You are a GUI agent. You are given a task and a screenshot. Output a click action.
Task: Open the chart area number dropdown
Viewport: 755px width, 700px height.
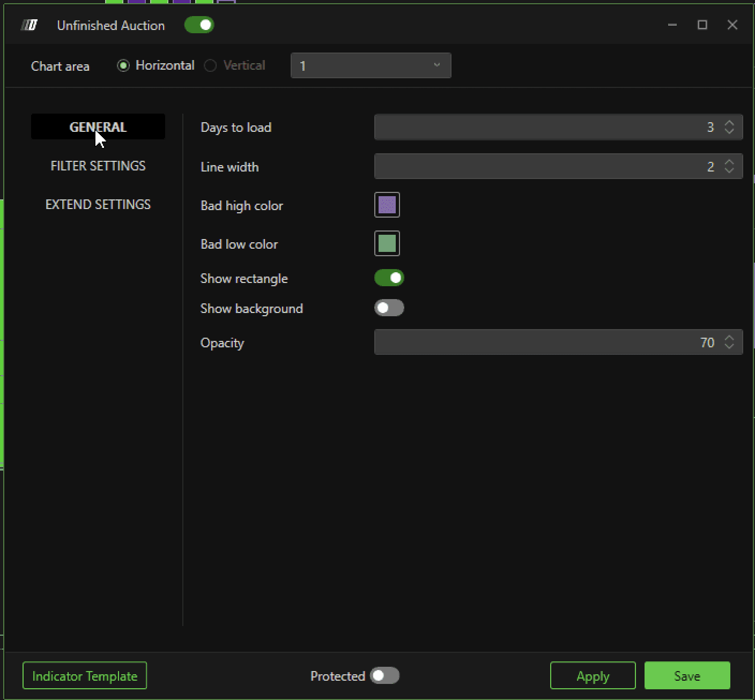tap(371, 65)
